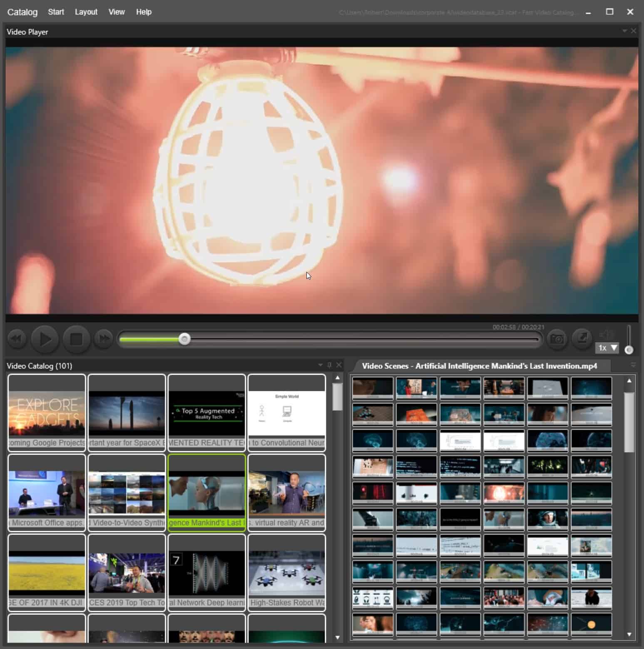This screenshot has height=649, width=644.
Task: Click the video player display area
Action: click(x=322, y=180)
